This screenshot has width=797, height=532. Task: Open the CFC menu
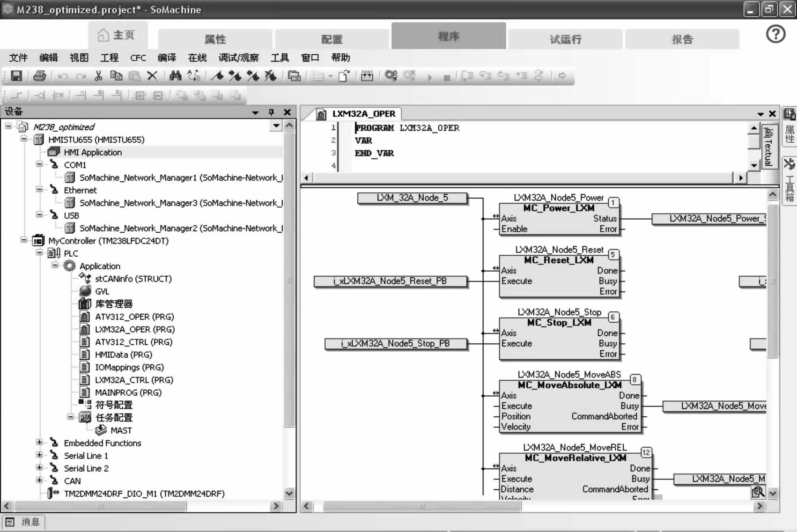[138, 58]
